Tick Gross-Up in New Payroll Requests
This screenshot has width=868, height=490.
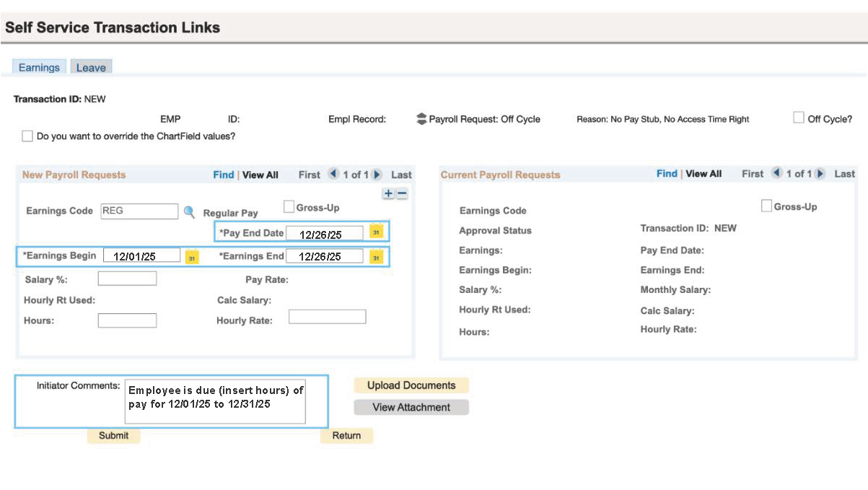289,207
